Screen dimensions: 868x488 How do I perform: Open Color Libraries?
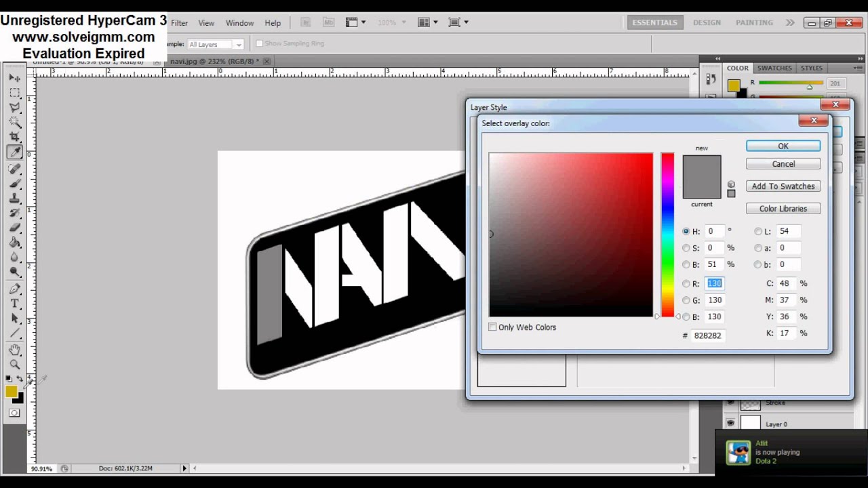[783, 209]
